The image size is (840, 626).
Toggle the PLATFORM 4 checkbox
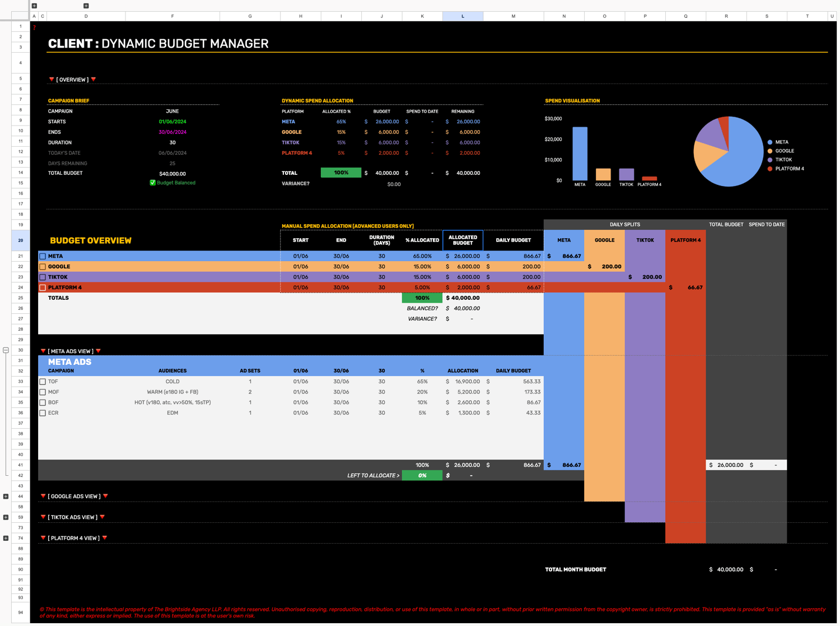(43, 288)
